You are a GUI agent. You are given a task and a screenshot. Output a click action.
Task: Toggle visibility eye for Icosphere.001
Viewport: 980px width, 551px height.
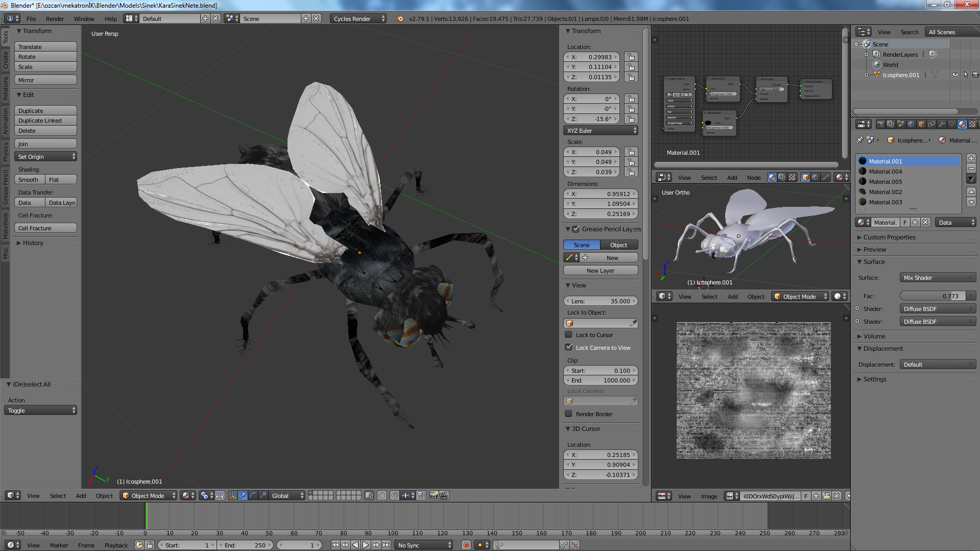[955, 75]
